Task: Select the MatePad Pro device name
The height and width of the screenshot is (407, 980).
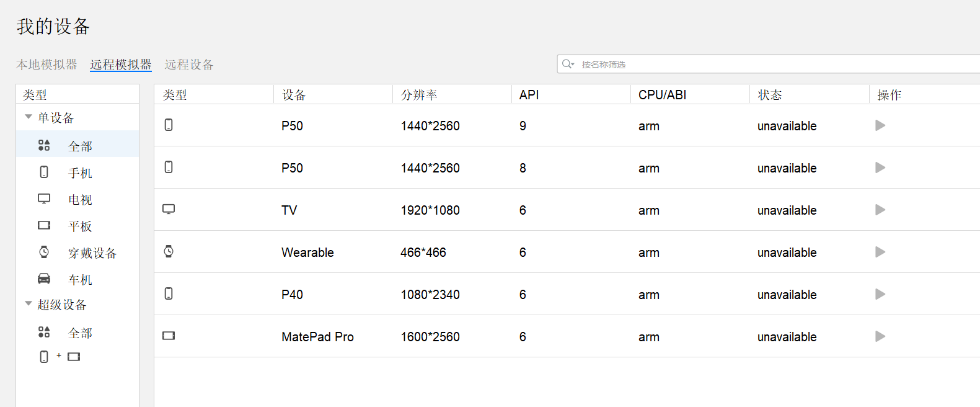Action: pos(317,337)
